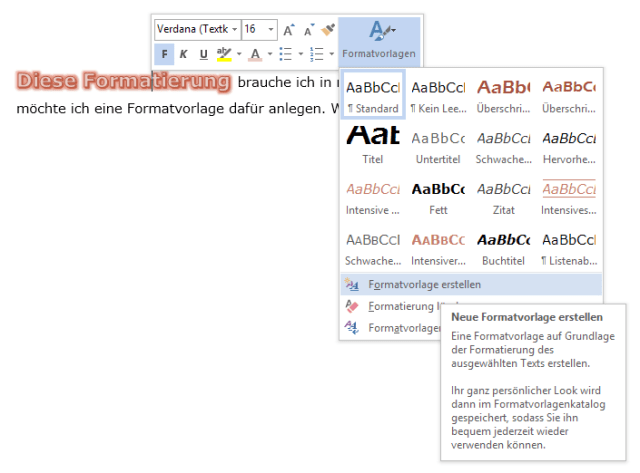Open the bullet list style dropdown
Screen dimensions: 640x473
tap(301, 54)
